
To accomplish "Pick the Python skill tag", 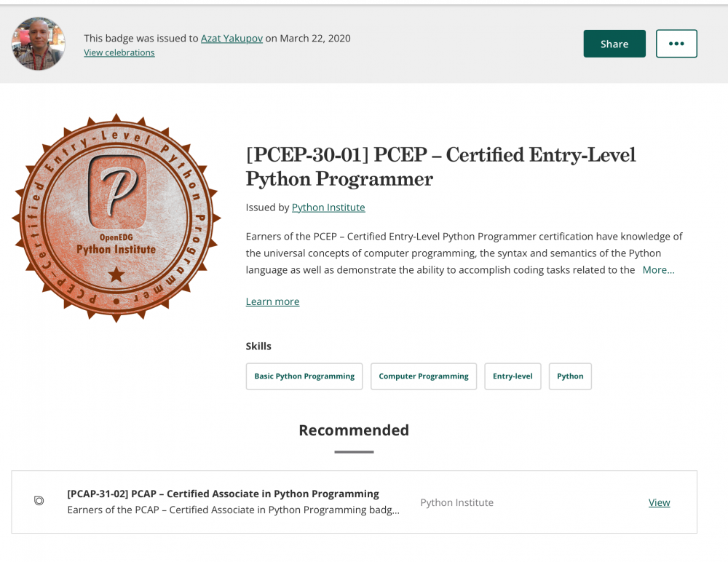I will 570,376.
